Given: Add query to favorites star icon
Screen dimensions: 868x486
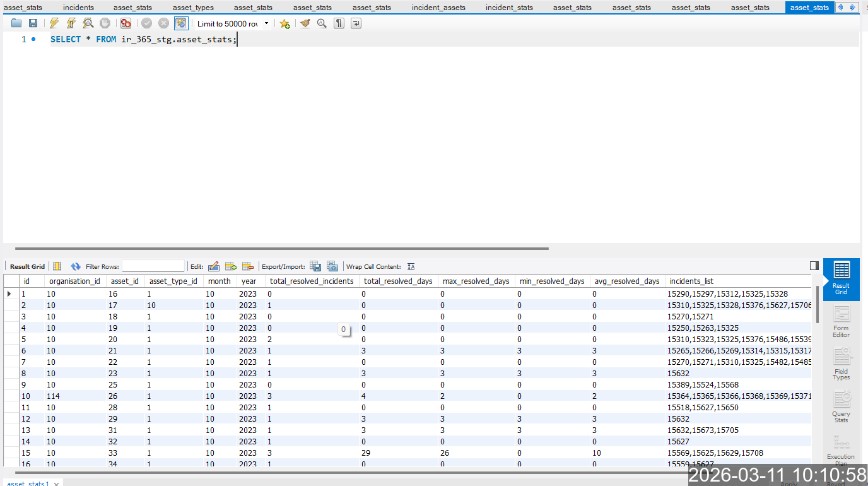Looking at the screenshot, I should (285, 23).
